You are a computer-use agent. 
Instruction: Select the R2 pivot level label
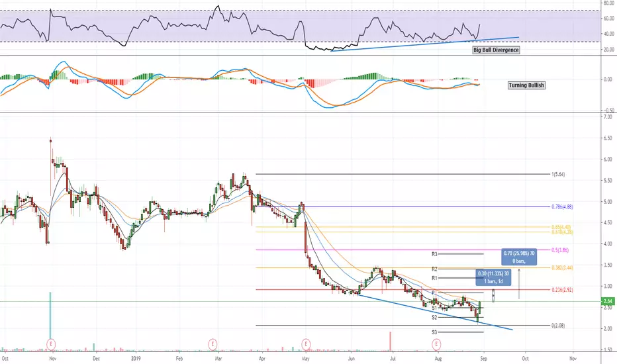434,269
